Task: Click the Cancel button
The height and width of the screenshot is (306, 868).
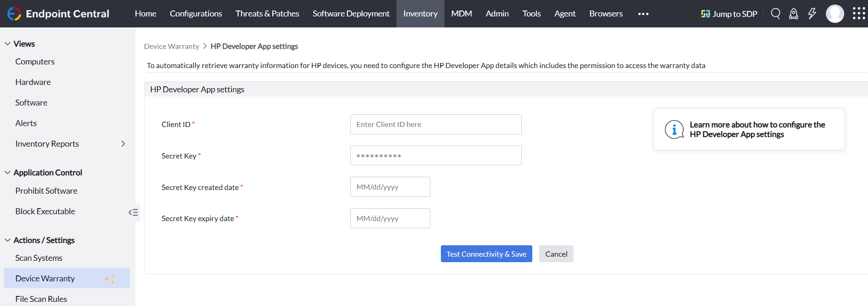Action: coord(556,254)
